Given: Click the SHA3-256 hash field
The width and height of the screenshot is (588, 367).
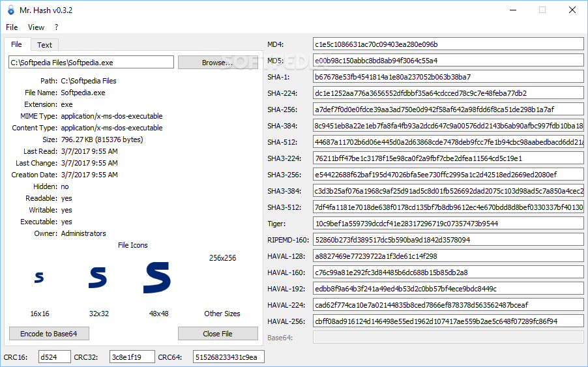Looking at the screenshot, I should (x=448, y=175).
